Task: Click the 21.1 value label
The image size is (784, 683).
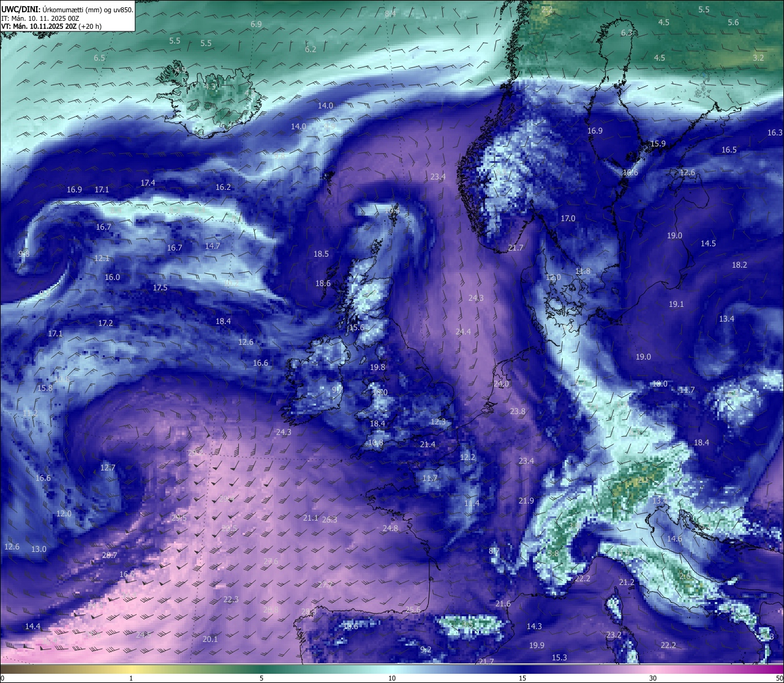Action: click(311, 518)
